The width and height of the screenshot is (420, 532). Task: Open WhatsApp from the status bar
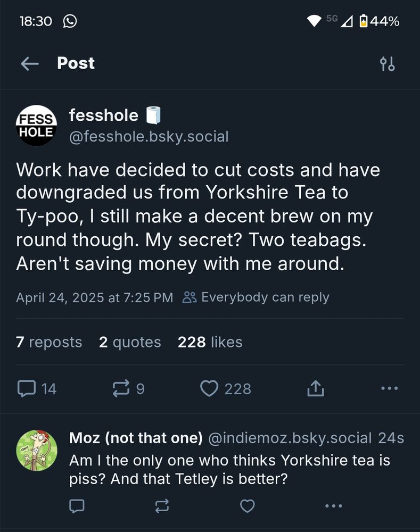click(70, 21)
